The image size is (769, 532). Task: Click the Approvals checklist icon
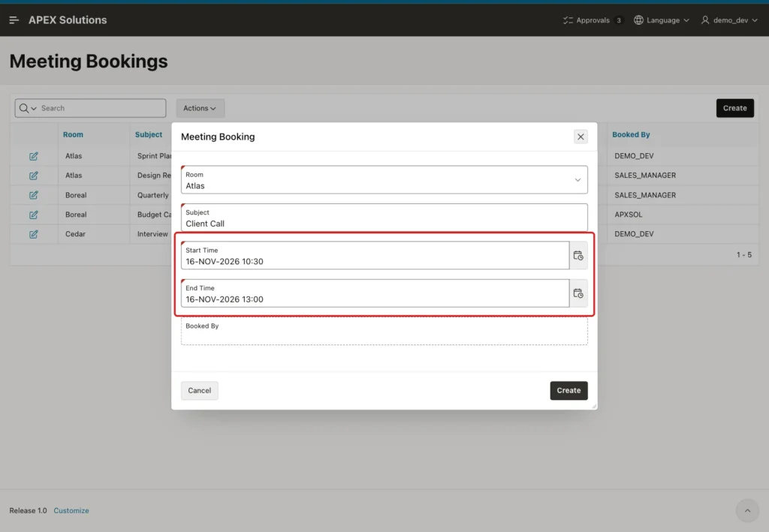tap(568, 20)
